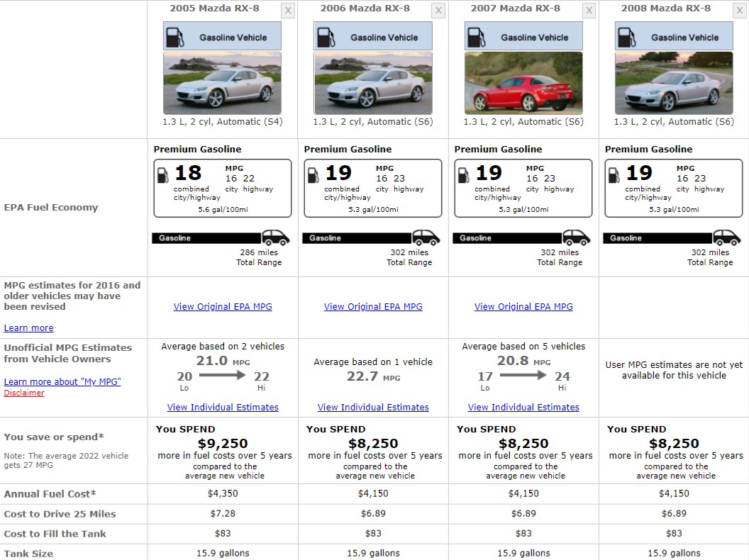This screenshot has height=560, width=749.
Task: Click the 20.8 MPG owner average
Action: click(523, 361)
